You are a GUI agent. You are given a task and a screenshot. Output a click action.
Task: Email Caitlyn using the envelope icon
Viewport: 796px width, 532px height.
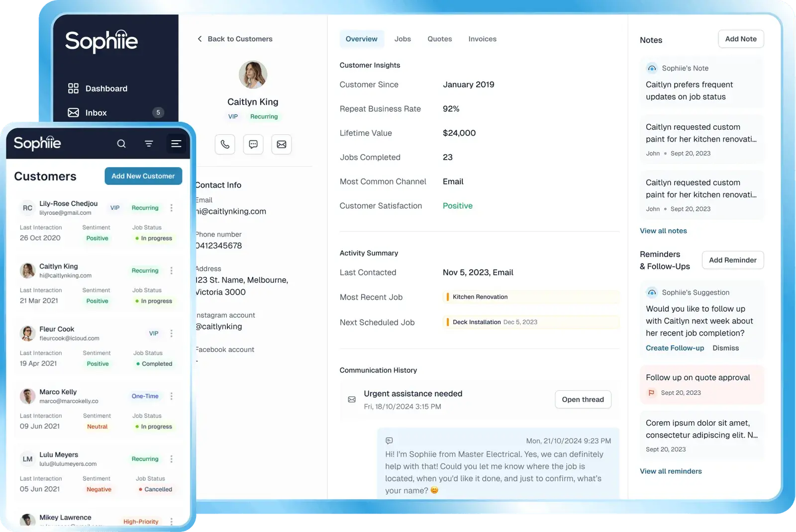tap(282, 144)
